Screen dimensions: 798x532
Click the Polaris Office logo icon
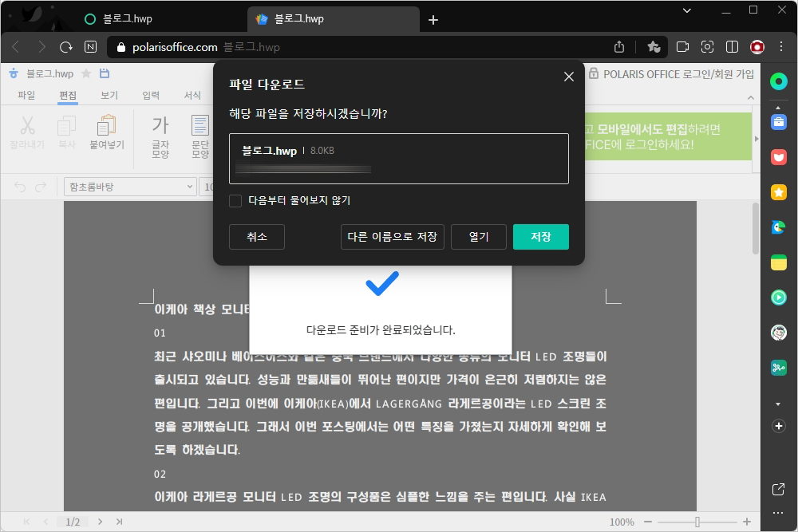(x=14, y=73)
